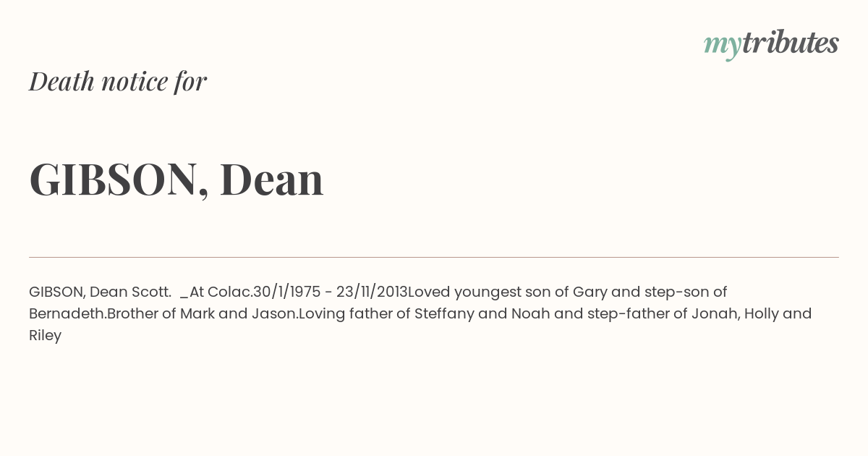Click the name Bernadeth
The image size is (868, 456).
(x=67, y=313)
